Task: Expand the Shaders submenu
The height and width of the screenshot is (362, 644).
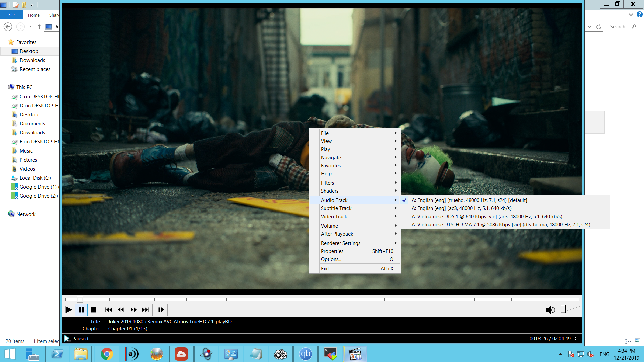Action: point(355,191)
